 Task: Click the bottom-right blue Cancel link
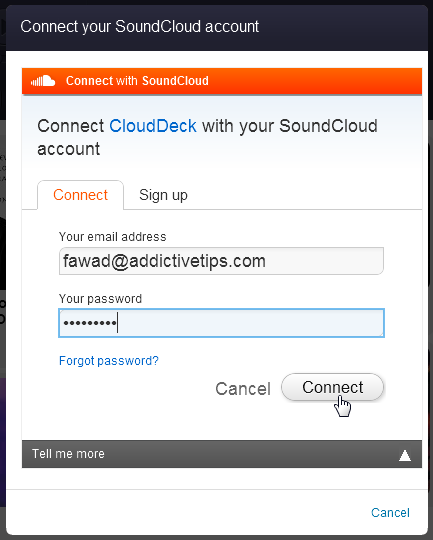(x=390, y=512)
